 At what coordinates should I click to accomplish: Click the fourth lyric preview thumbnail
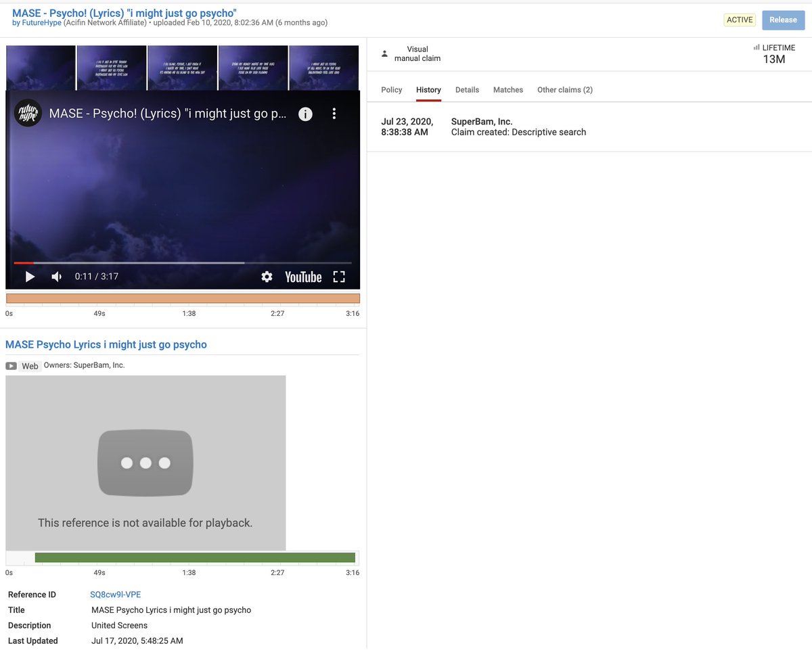[x=253, y=68]
